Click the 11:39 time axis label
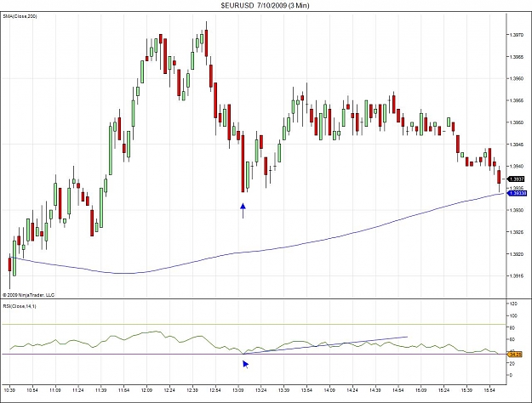 100,390
